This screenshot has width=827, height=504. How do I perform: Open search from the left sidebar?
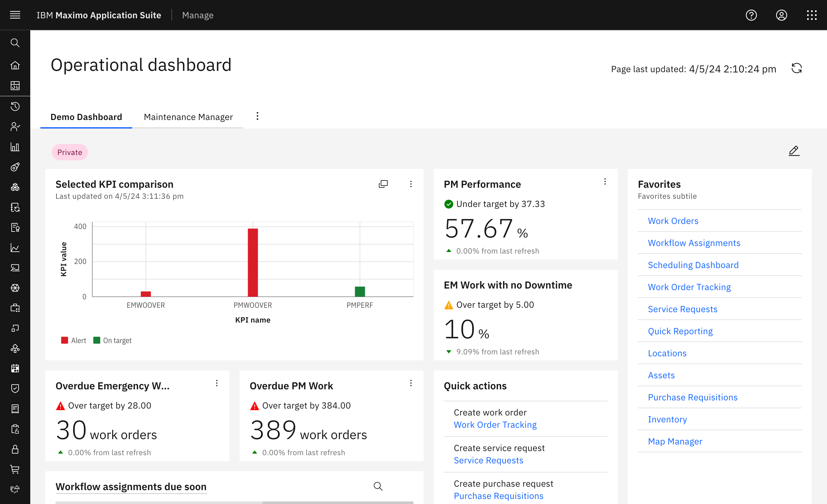pos(15,43)
